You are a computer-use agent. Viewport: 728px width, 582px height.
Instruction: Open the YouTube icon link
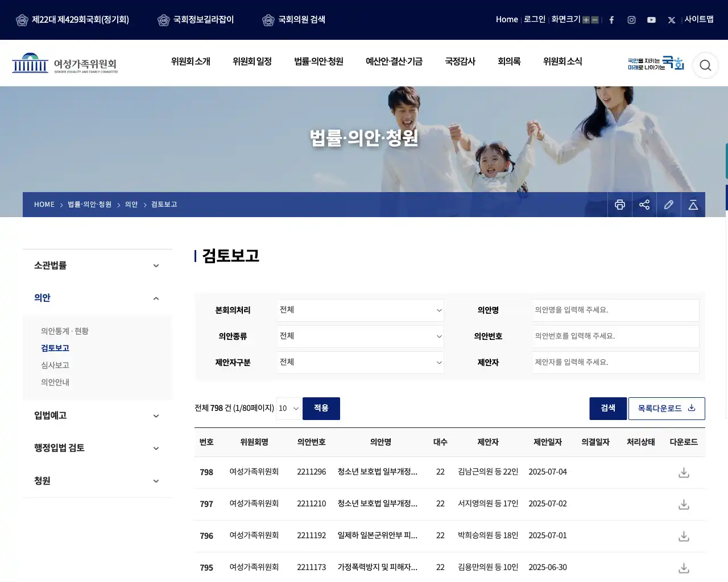tap(651, 20)
